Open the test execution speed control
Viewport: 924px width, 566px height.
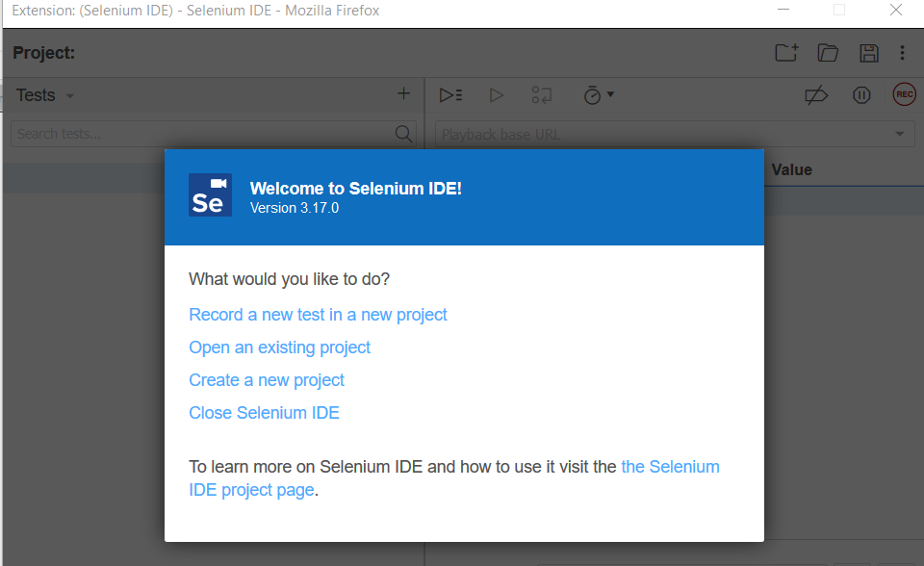click(595, 94)
